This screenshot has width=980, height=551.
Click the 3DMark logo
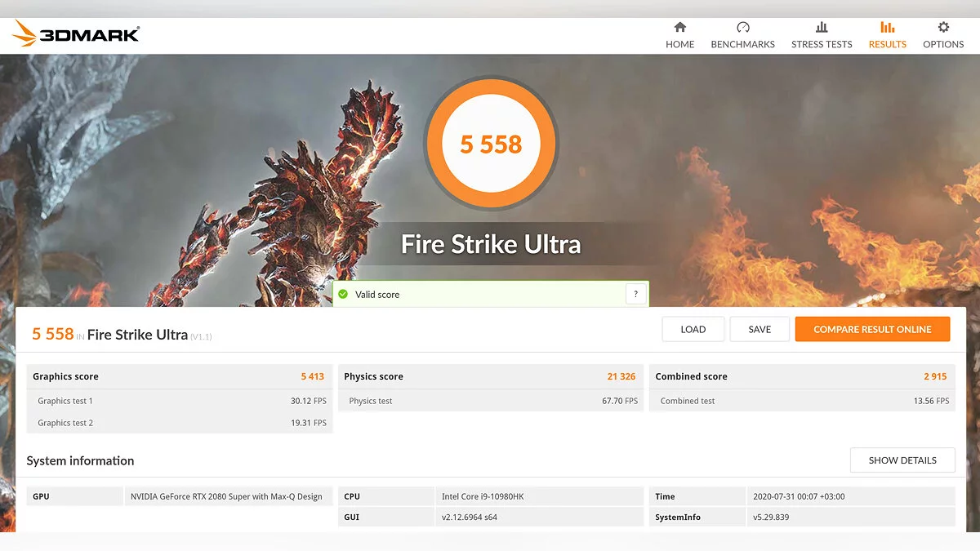77,34
